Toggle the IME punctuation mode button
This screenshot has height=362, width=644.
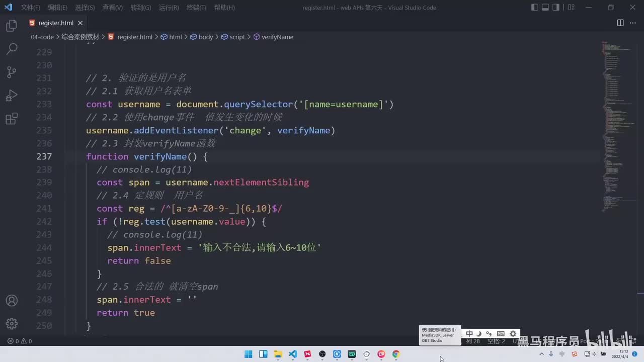489,334
